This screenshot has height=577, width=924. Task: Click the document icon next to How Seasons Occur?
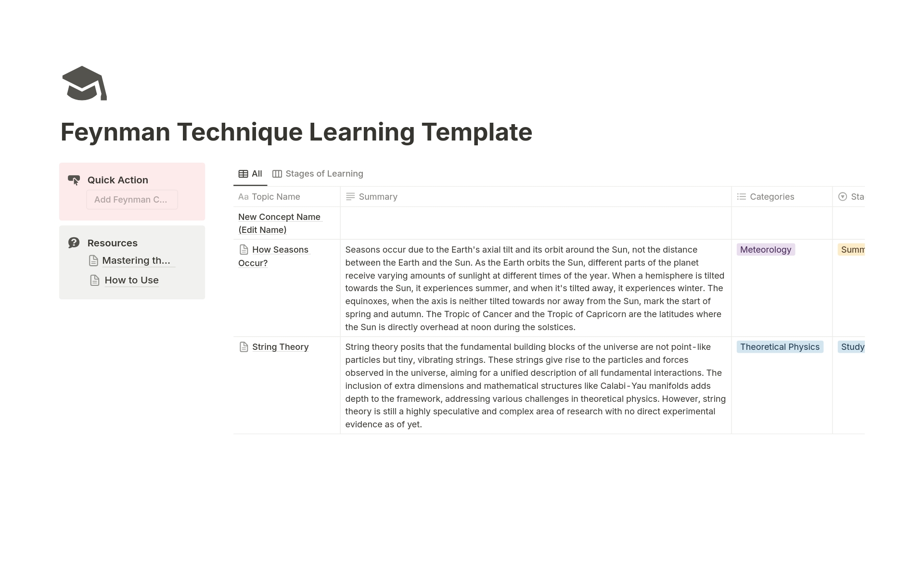coord(244,250)
